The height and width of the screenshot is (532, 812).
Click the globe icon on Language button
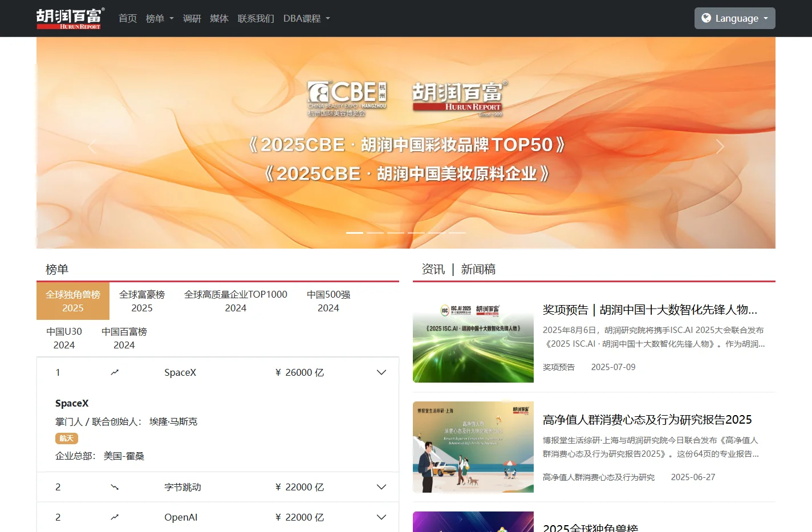pos(706,18)
